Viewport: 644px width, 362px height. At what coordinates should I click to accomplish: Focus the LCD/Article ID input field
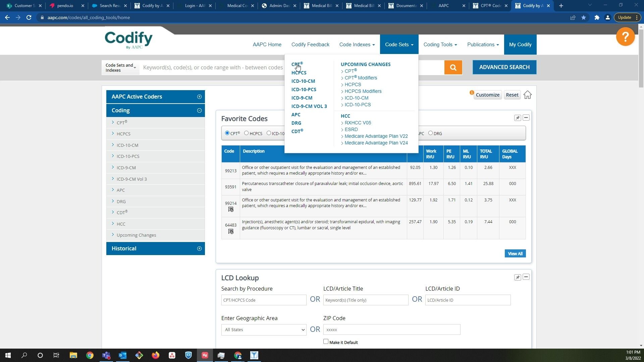tap(468, 300)
